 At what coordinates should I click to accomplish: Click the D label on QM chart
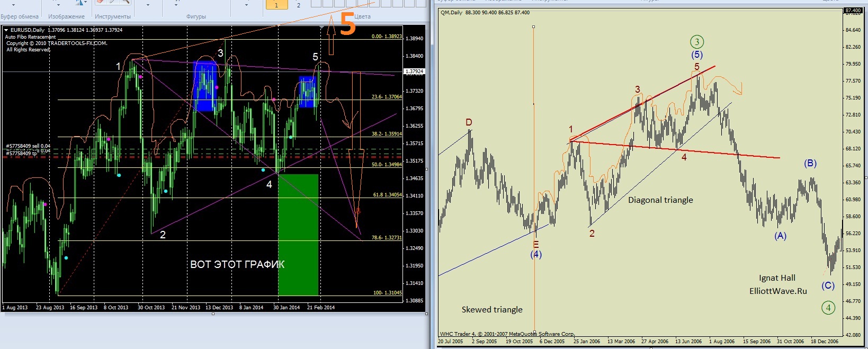coord(469,122)
